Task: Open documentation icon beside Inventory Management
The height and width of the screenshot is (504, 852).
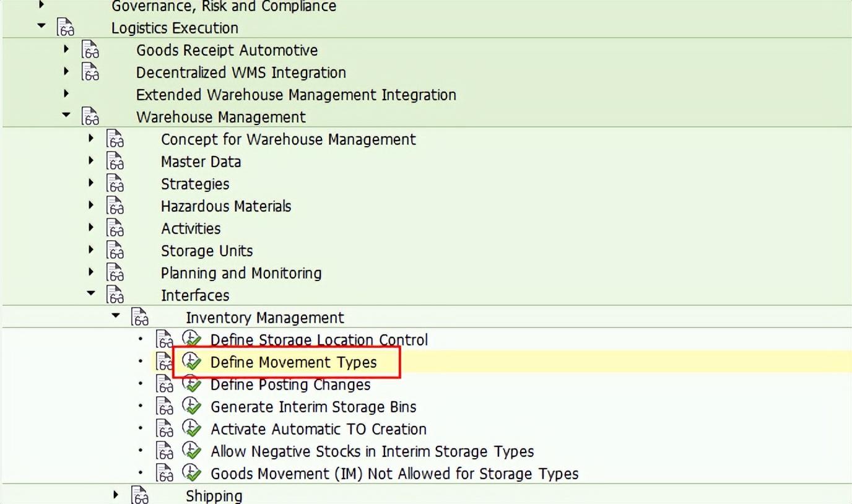Action: [x=141, y=317]
